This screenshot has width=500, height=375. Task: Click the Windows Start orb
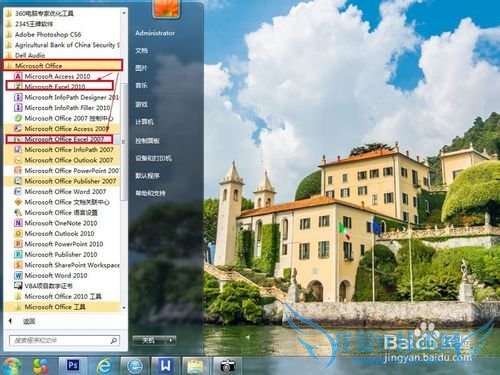11,366
